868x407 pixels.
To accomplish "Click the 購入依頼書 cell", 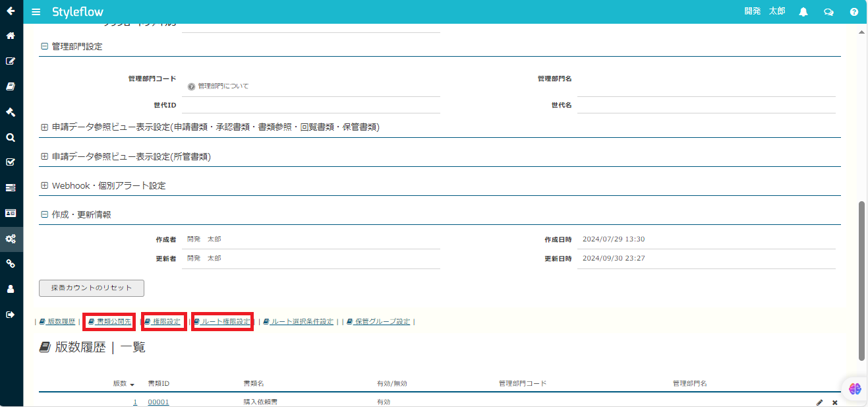I will click(x=260, y=402).
